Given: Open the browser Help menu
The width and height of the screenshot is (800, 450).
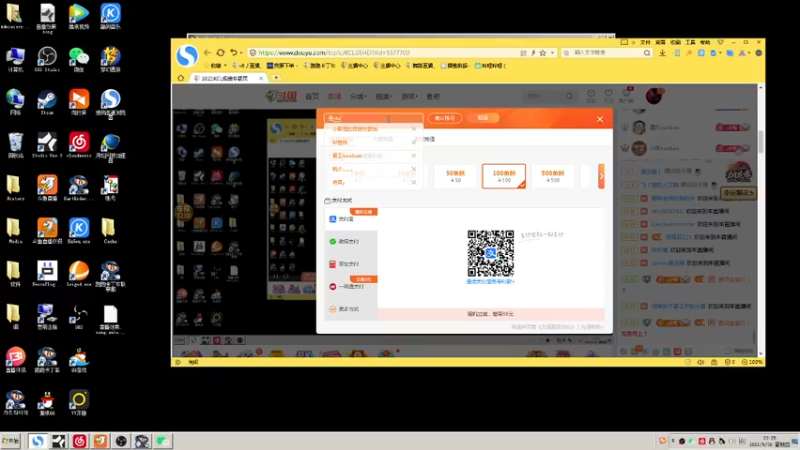Looking at the screenshot, I should [x=705, y=42].
